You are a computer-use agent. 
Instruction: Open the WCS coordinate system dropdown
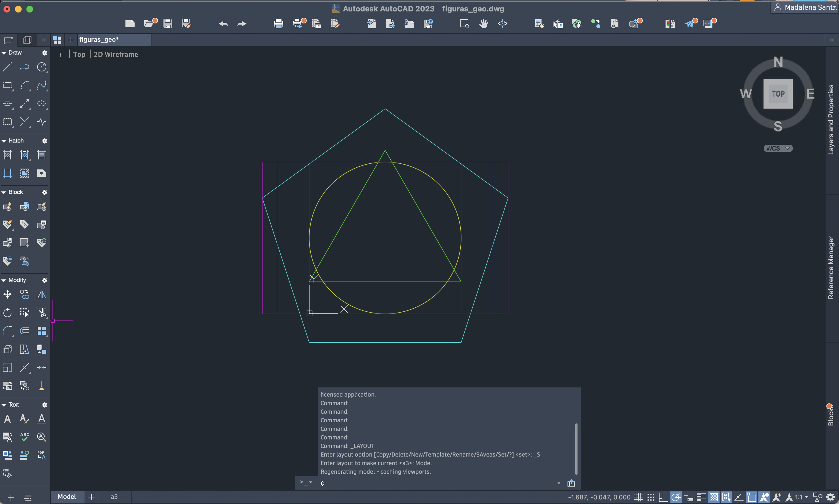tap(778, 148)
